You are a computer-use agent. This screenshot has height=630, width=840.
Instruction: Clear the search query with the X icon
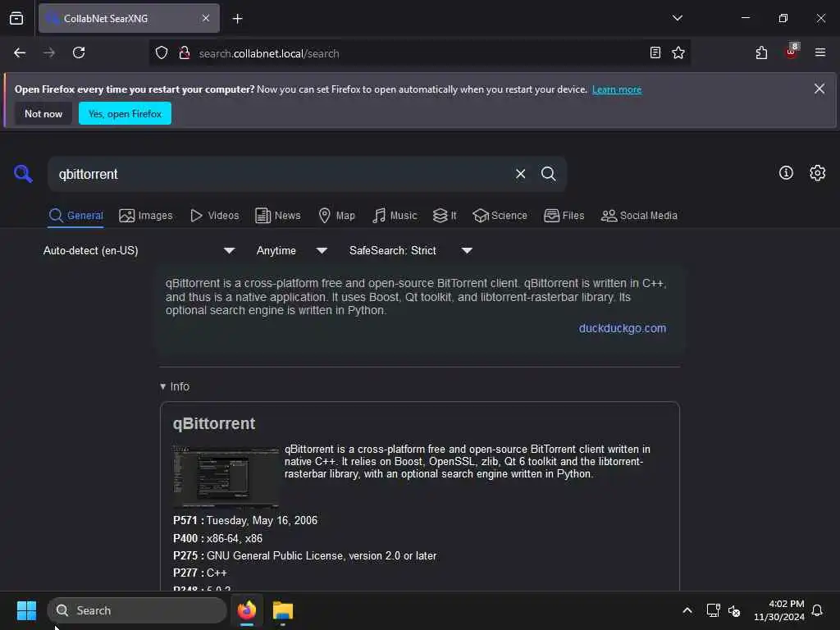[x=520, y=174]
